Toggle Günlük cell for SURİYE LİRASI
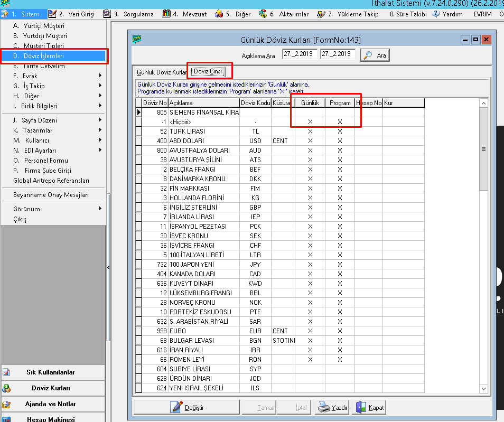Viewport: 504px width, 422px height. click(310, 369)
